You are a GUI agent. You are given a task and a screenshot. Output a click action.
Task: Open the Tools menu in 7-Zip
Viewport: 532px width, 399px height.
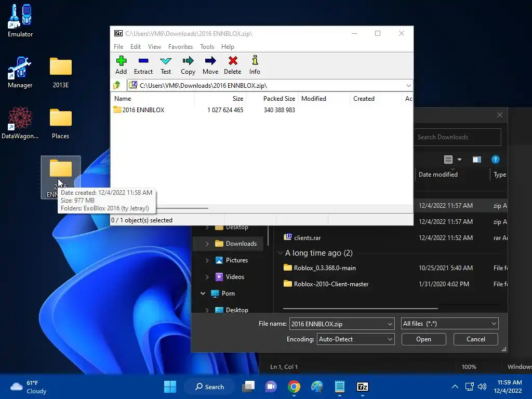207,46
